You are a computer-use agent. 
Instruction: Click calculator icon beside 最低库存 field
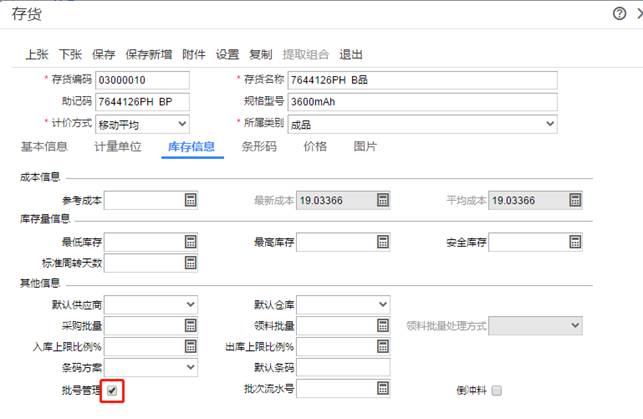(x=190, y=242)
